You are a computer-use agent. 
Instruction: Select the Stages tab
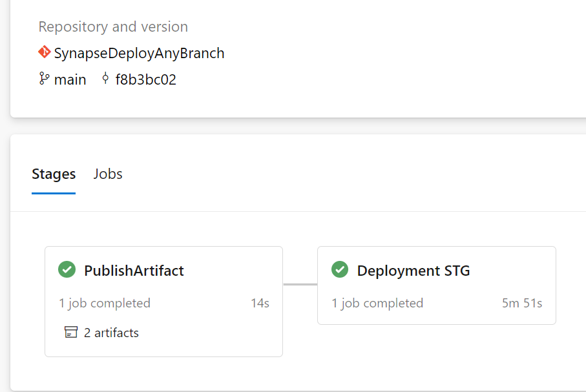(54, 174)
